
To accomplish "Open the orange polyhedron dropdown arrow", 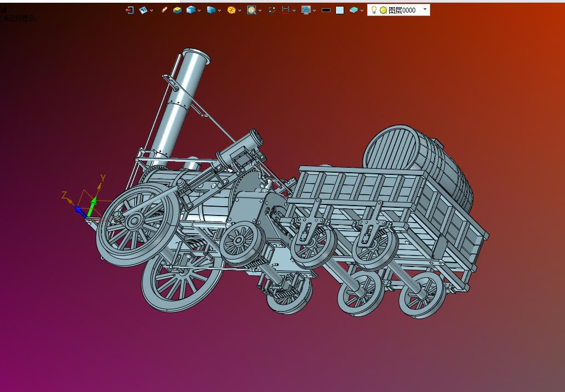I will pyautogui.click(x=239, y=10).
